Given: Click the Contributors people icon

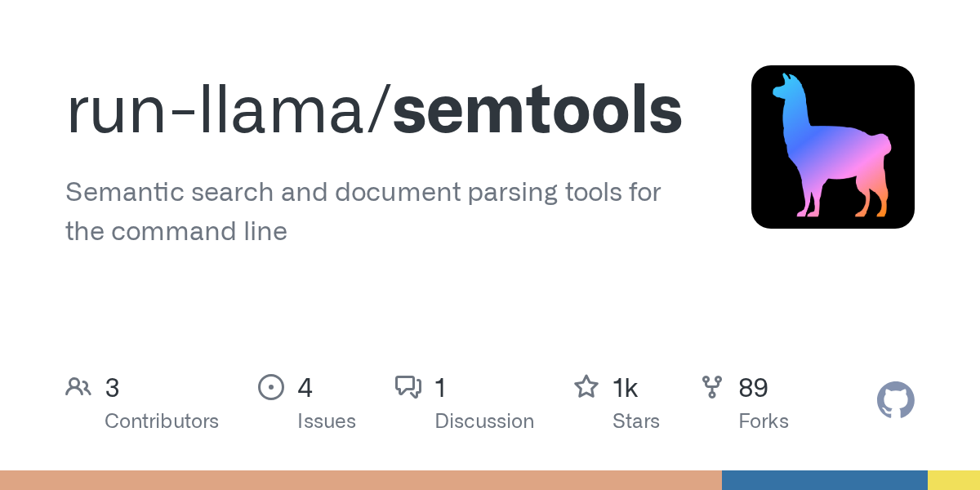Looking at the screenshot, I should pos(78,387).
